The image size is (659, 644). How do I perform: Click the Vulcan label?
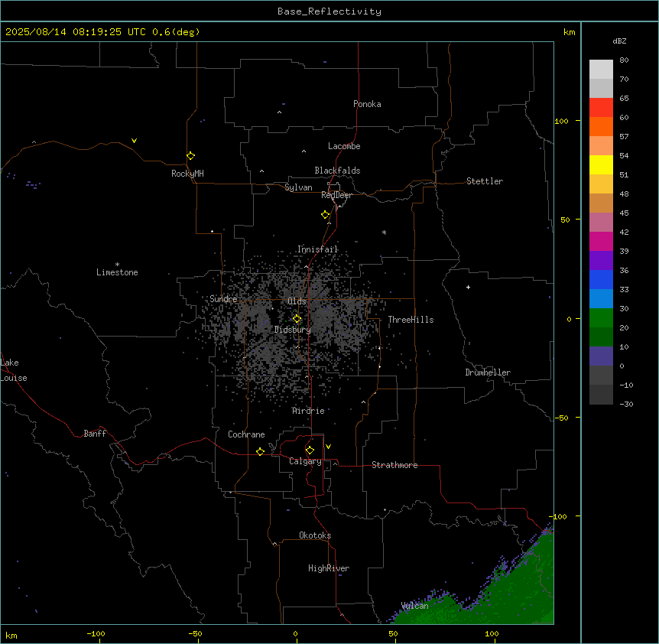point(415,606)
